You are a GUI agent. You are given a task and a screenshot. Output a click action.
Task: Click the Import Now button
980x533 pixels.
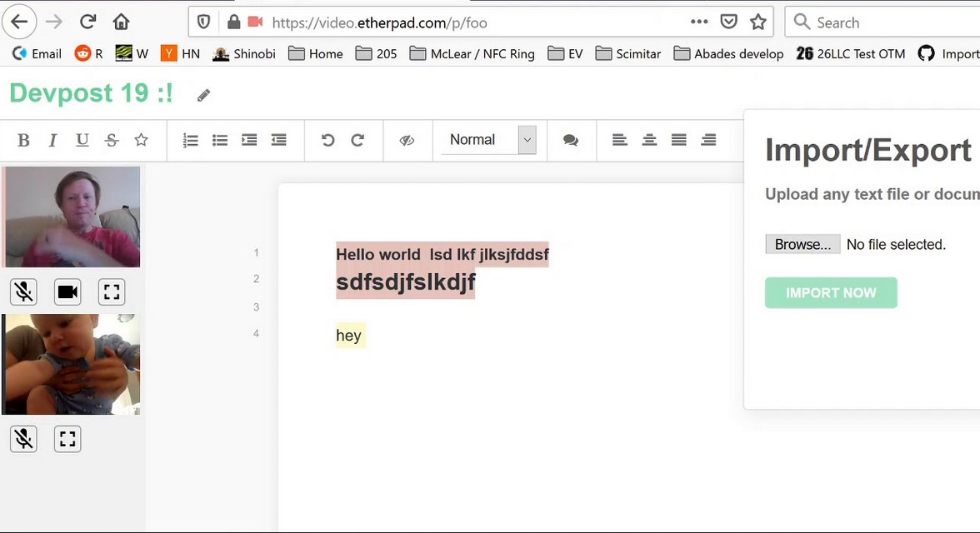(x=831, y=293)
